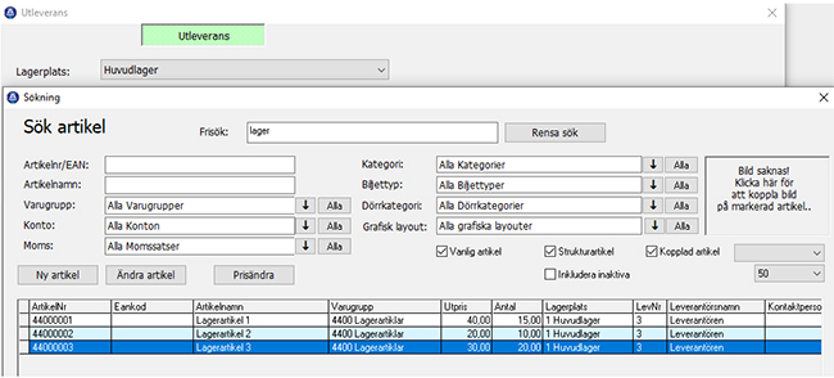The width and height of the screenshot is (834, 378).
Task: Click the Alla button next to Moms
Action: coord(335,246)
